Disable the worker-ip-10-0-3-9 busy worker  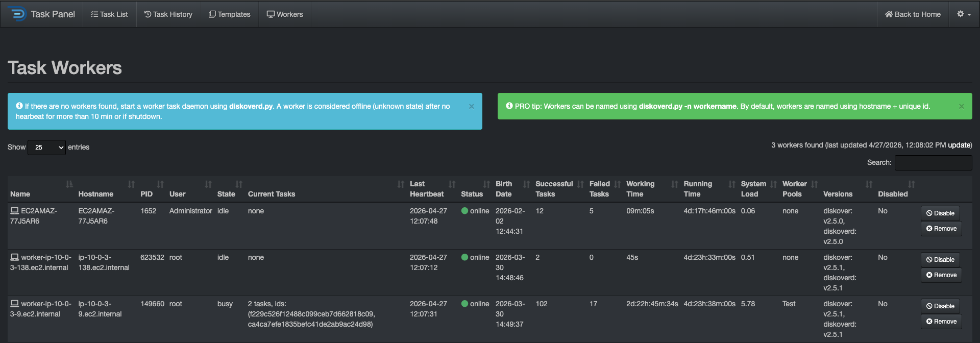(940, 306)
